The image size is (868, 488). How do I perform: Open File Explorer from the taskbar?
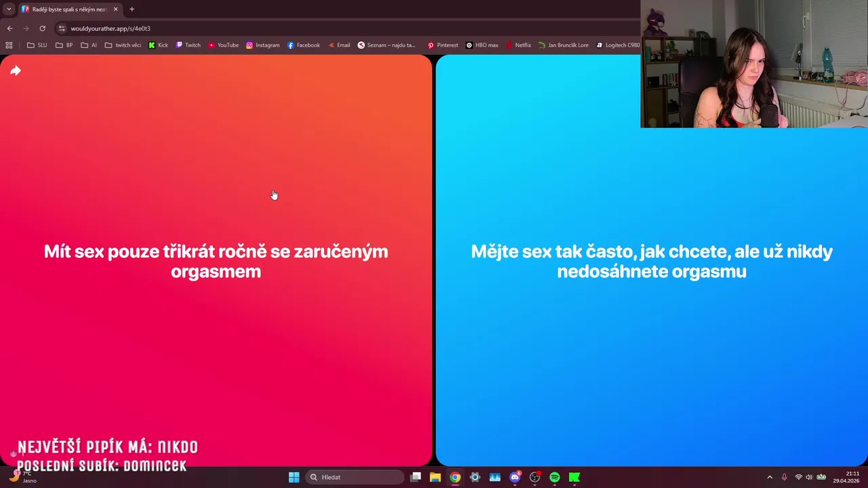(x=435, y=477)
